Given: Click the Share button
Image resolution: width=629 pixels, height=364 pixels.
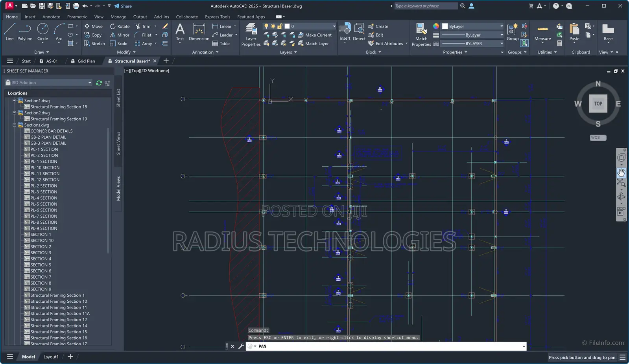Looking at the screenshot, I should click(123, 6).
